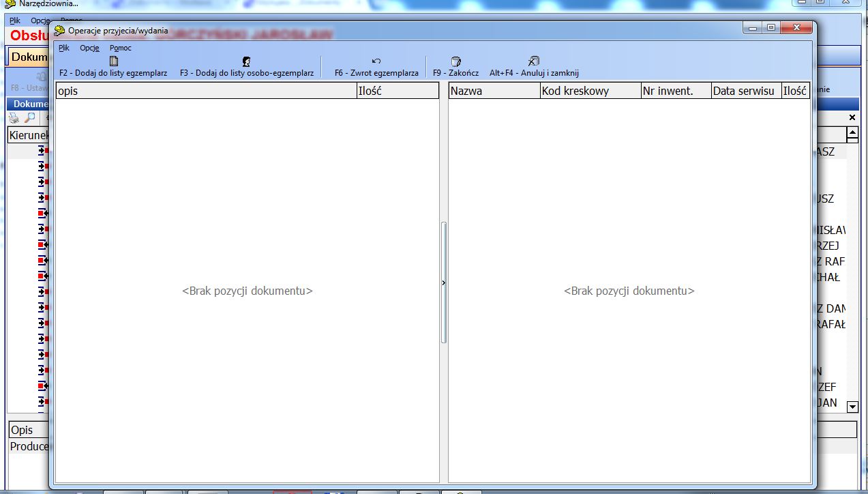868x494 pixels.
Task: Click the Opis header in the lower background panel
Action: 28,430
